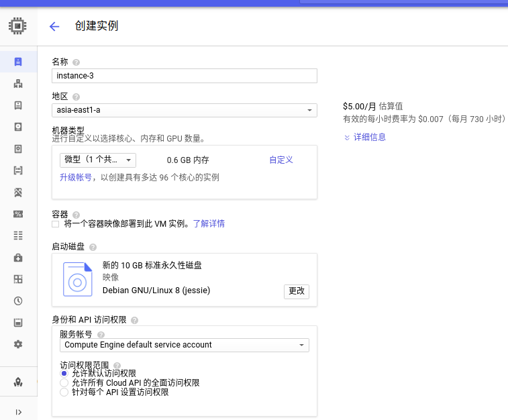This screenshot has width=508, height=420.
Task: Click help icon next to 名称
Action: coord(76,62)
